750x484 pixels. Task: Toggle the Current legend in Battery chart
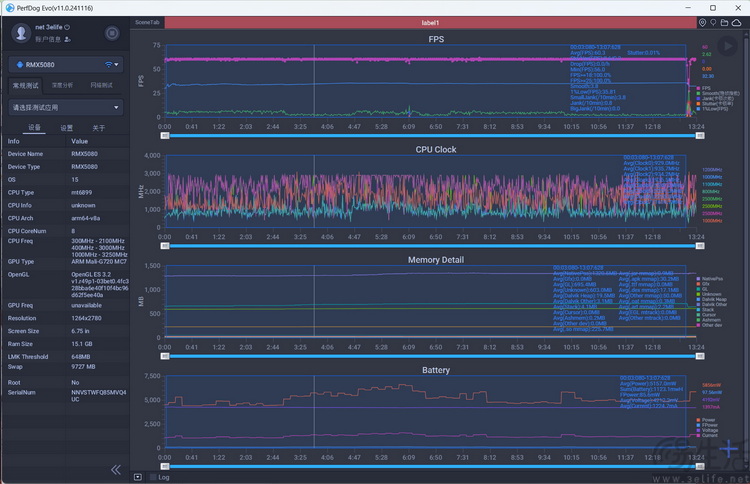tap(707, 435)
